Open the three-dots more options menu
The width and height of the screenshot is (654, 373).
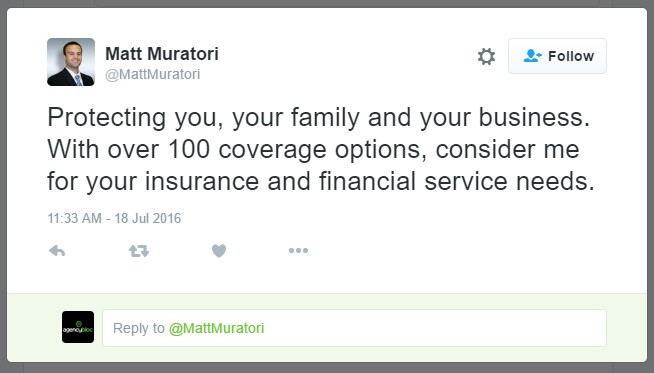[298, 250]
